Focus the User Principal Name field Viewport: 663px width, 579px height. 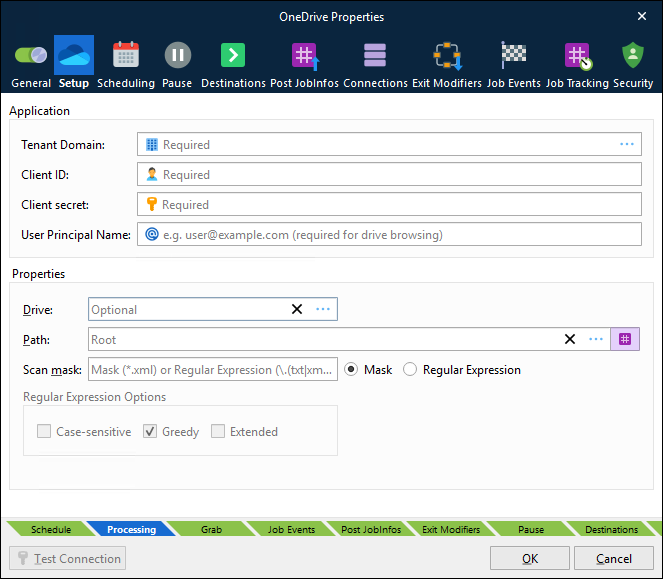pos(389,234)
